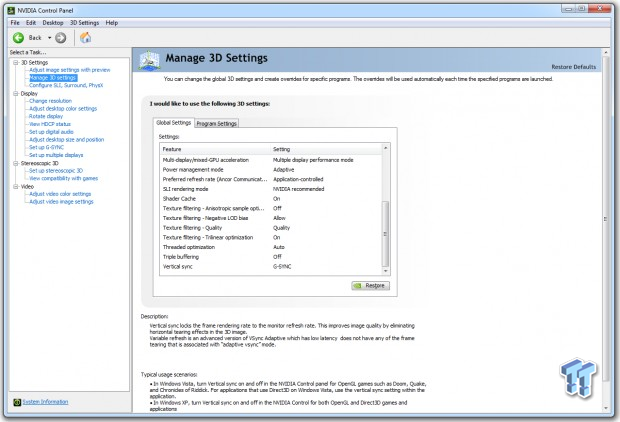Screen dimensions: 620x422
Task: Select Manage 3D settings in task tree
Action: pyautogui.click(x=53, y=78)
